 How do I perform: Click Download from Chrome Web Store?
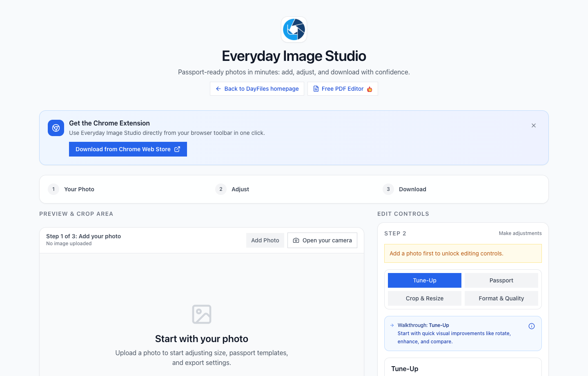click(x=128, y=149)
